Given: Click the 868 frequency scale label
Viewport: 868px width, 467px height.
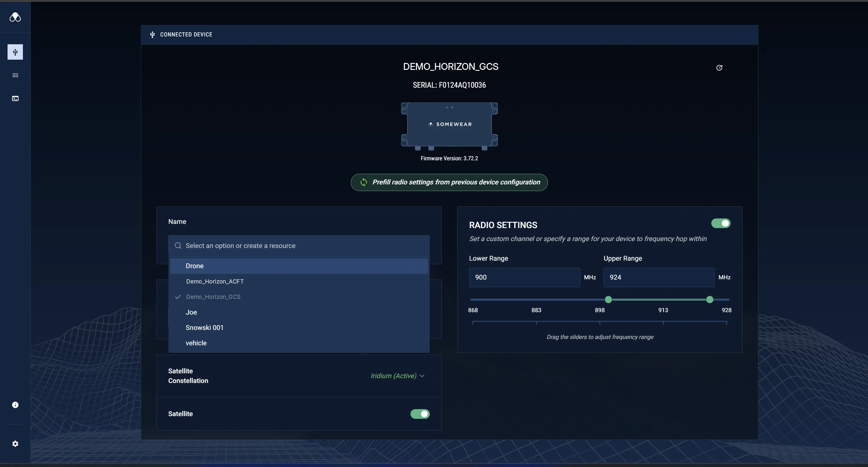Looking at the screenshot, I should coord(473,310).
